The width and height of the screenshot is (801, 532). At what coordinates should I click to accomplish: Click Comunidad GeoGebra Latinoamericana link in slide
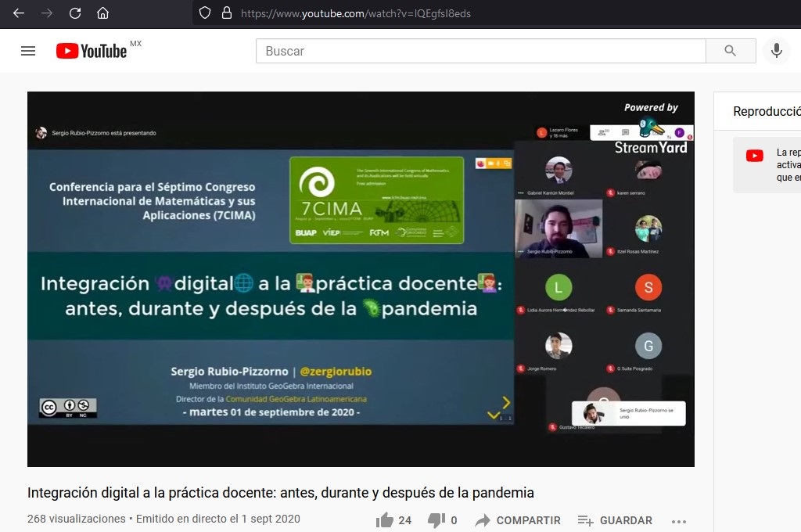point(296,399)
